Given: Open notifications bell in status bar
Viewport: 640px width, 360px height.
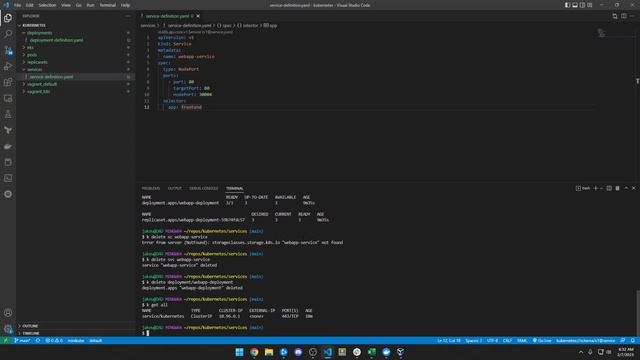Looking at the screenshot, I should pyautogui.click(x=633, y=340).
